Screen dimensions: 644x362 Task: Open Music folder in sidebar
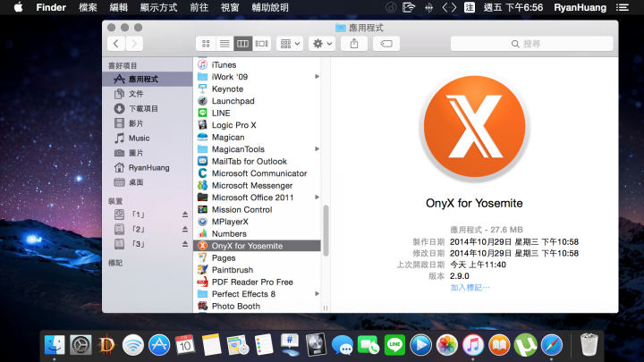click(147, 139)
